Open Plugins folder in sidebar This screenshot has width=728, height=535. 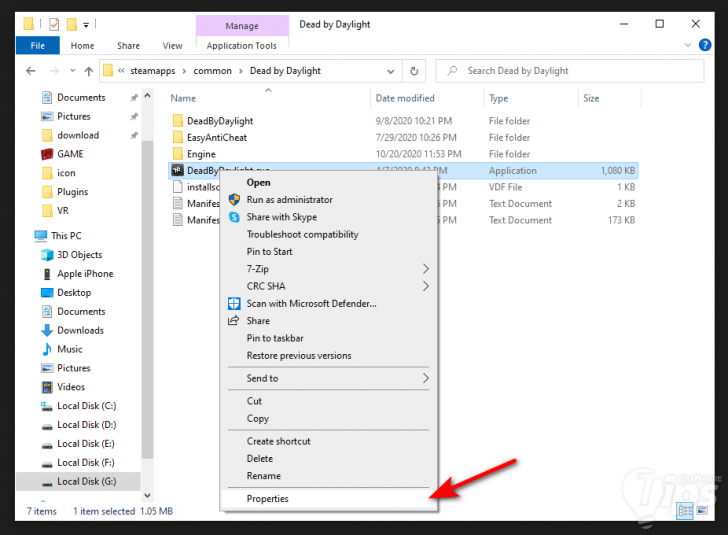pyautogui.click(x=72, y=192)
